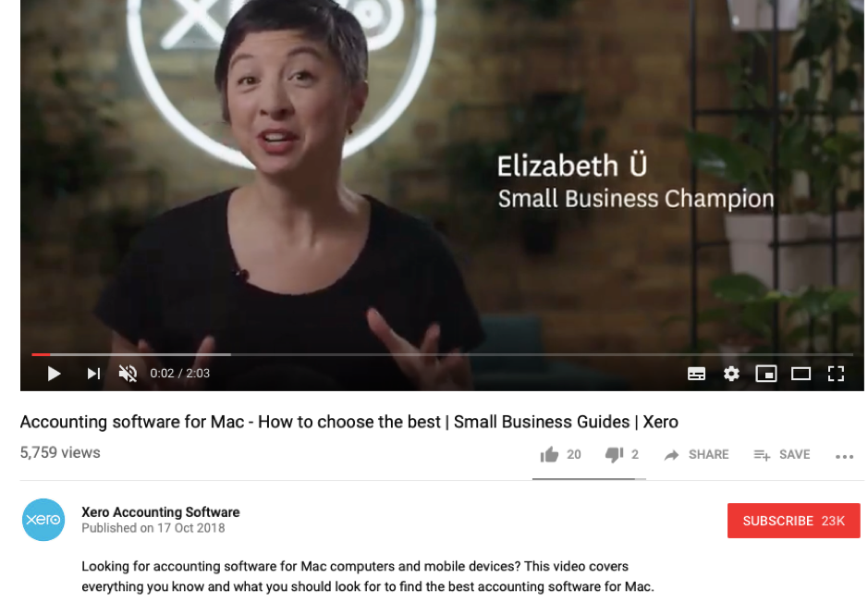This screenshot has width=868, height=603.
Task: Click the SHARE text label
Action: pos(709,455)
